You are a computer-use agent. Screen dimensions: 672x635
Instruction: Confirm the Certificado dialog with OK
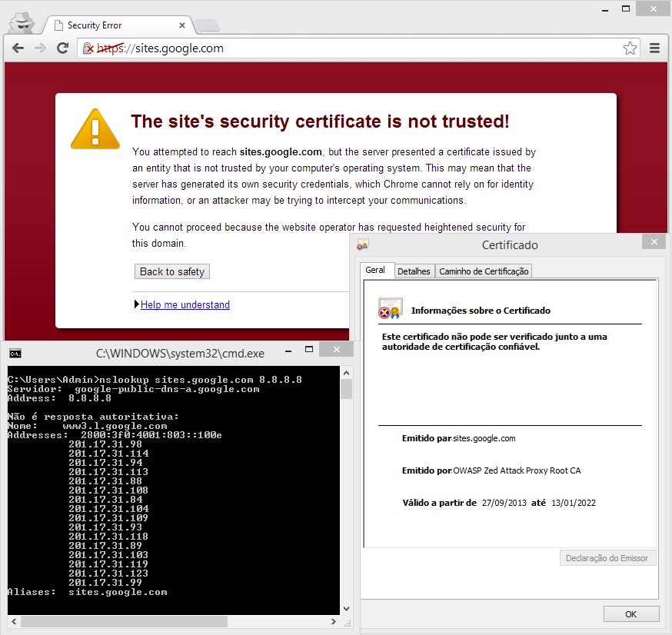coord(630,614)
